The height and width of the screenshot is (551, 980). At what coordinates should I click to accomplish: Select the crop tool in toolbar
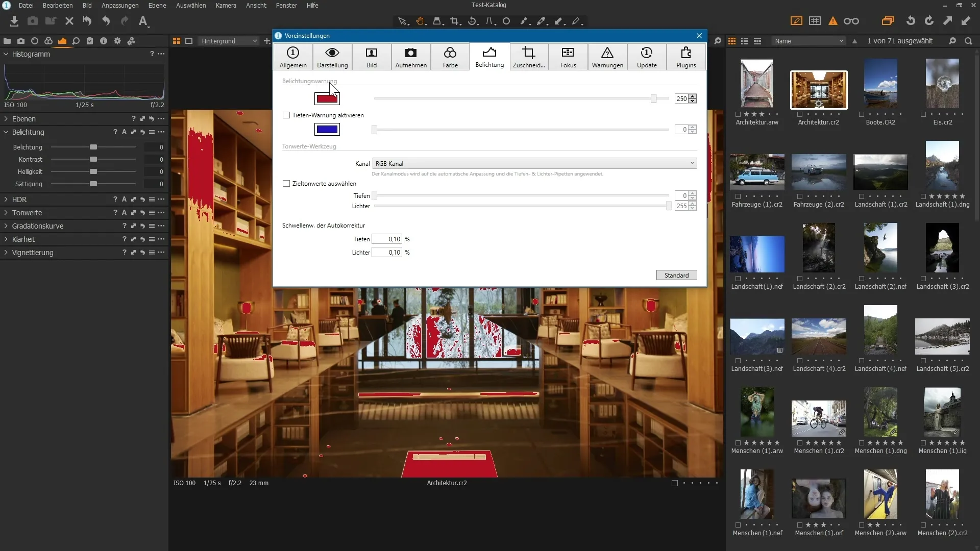[x=454, y=21]
